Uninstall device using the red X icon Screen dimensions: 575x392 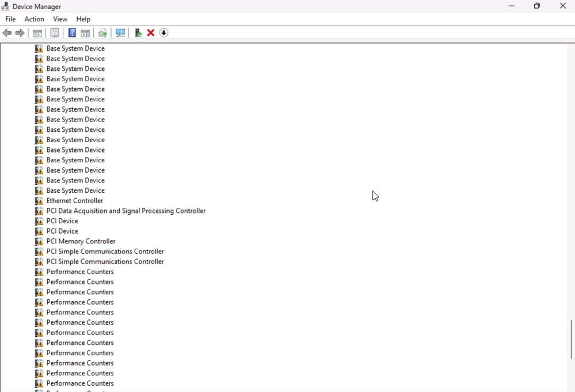[x=150, y=33]
